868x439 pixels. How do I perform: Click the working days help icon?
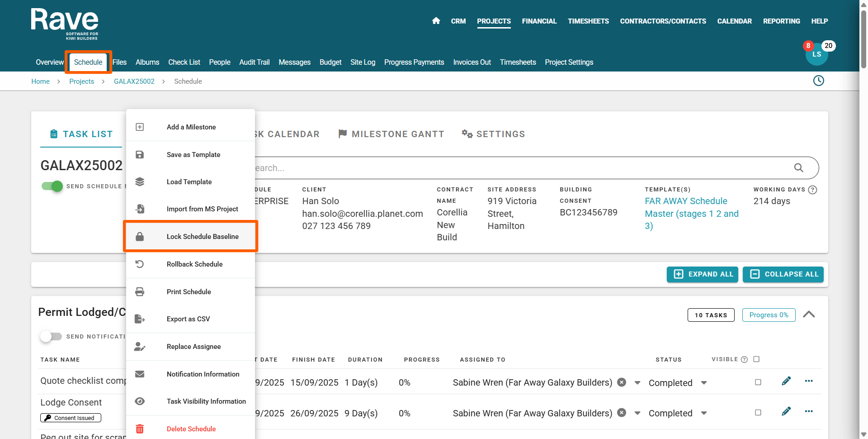(812, 190)
